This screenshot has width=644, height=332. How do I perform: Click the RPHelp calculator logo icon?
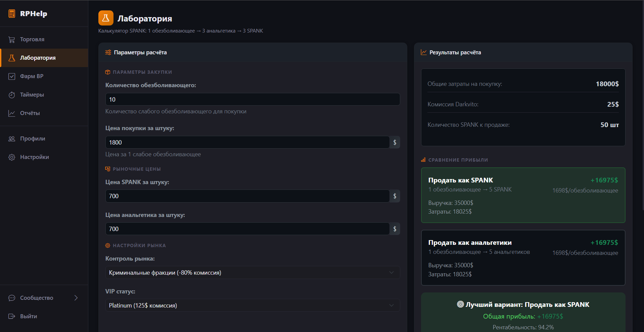(12, 14)
